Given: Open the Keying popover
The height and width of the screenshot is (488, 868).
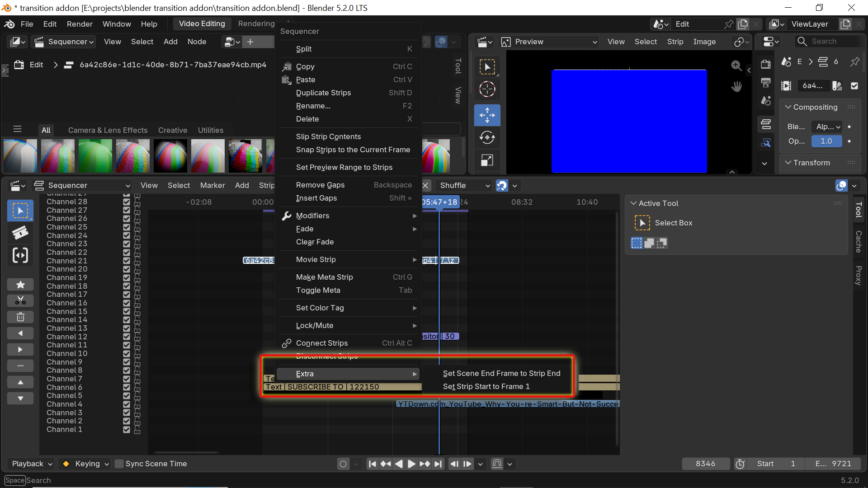Looking at the screenshot, I should (x=86, y=464).
